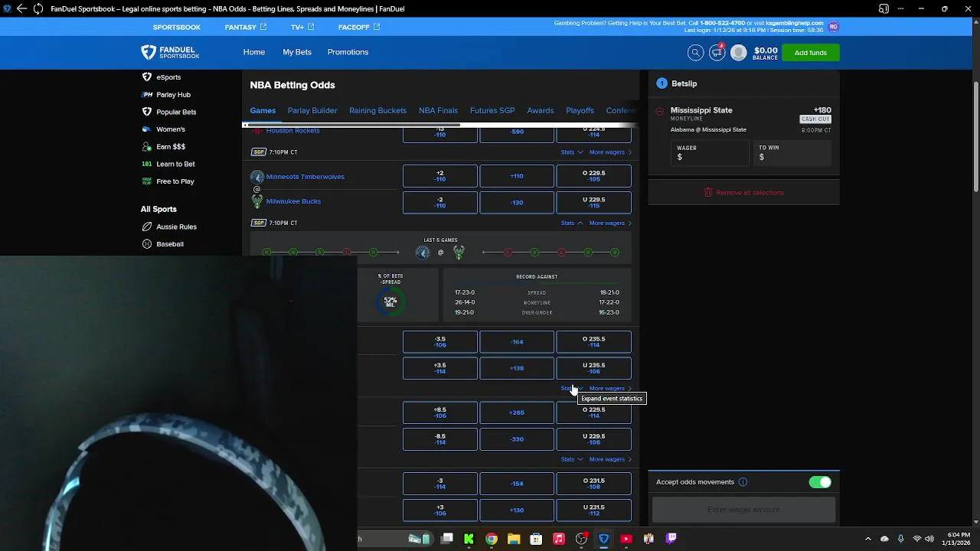Image resolution: width=980 pixels, height=551 pixels.
Task: Click Remove all selections in betslip
Action: pyautogui.click(x=743, y=193)
